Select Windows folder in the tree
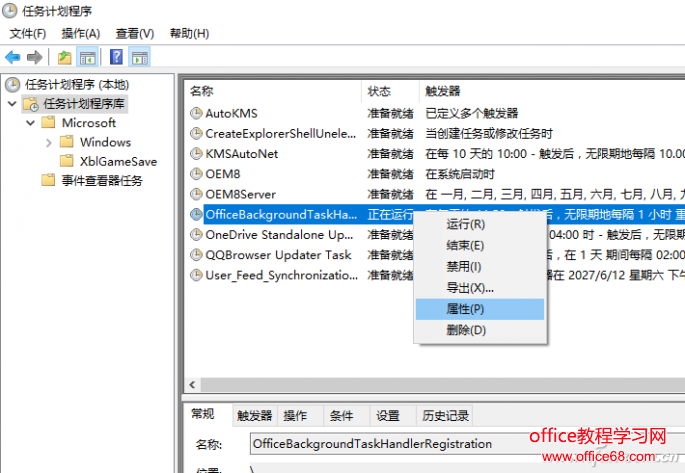Screen dimensions: 685x473 (x=105, y=142)
